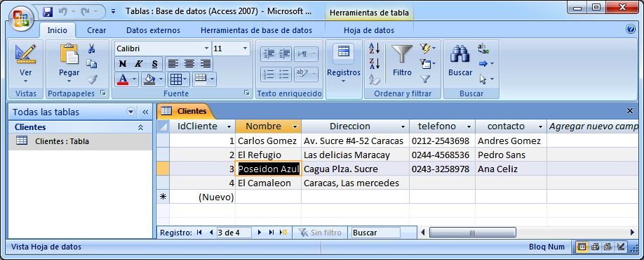Open the Datos externos tab
The image size is (644, 260).
tap(153, 30)
